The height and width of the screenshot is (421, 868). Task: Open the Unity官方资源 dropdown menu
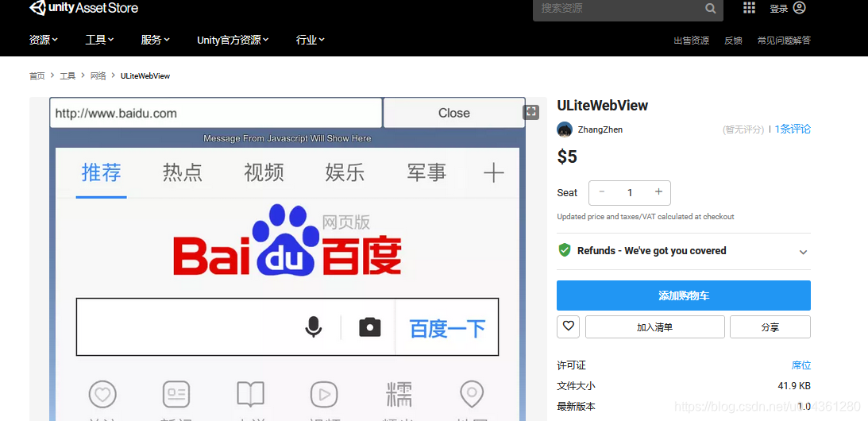(233, 40)
